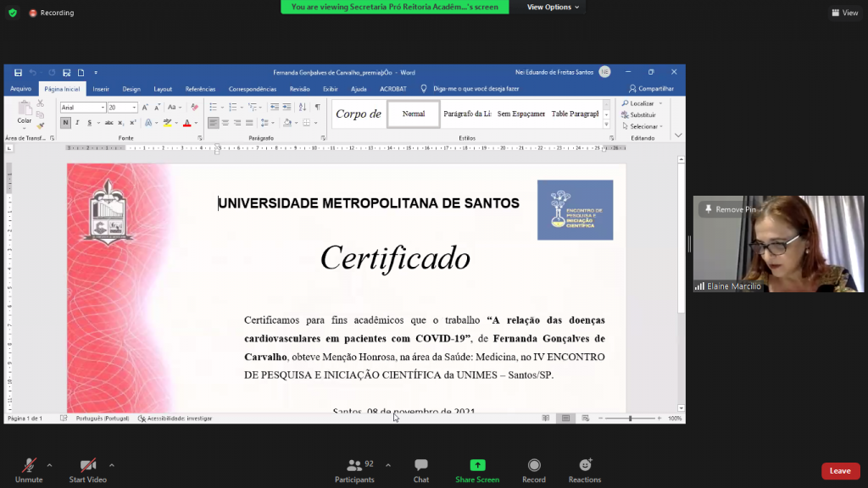Click the superscript x² icon
This screenshot has width=868, height=488.
point(133,123)
